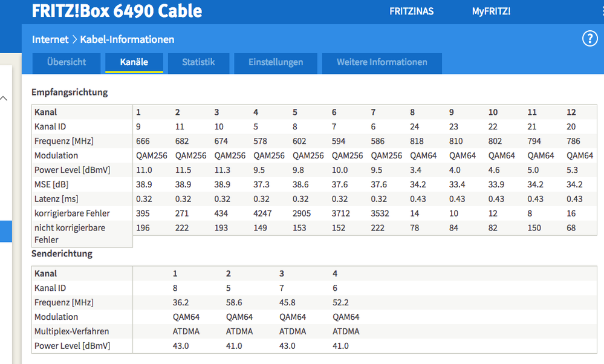Click uncorrectable errors value 196
Image resolution: width=604 pixels, height=364 pixels.
coord(143,228)
